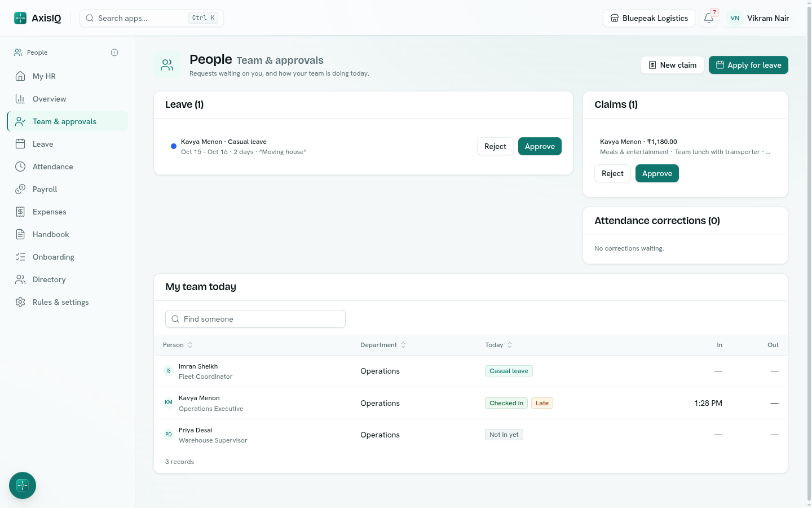This screenshot has height=508, width=812.
Task: Open the Directory people icon
Action: (20, 279)
